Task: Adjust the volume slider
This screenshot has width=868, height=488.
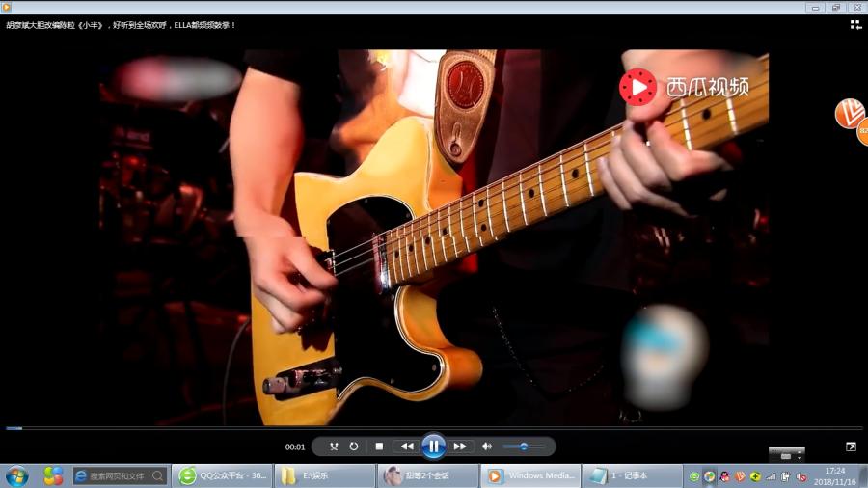Action: [x=524, y=447]
